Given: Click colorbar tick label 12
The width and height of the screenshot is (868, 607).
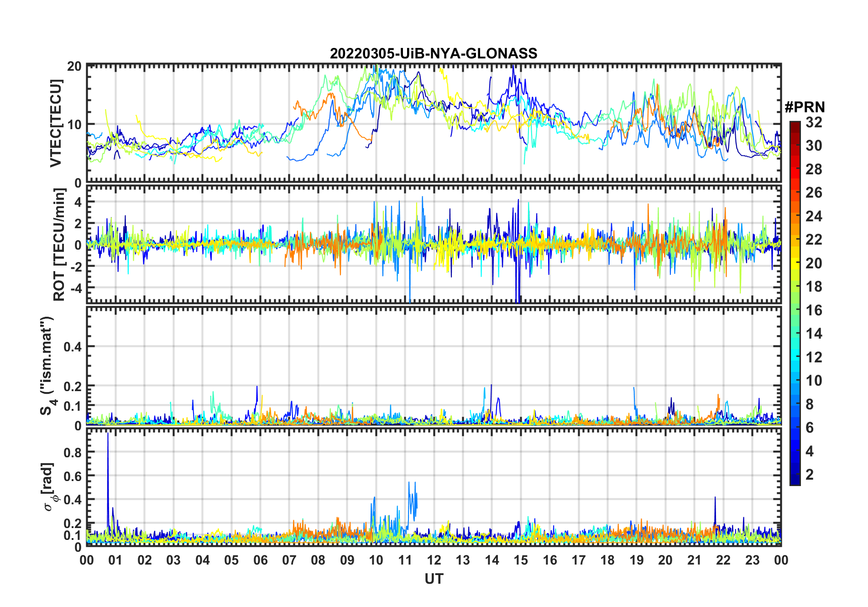Looking at the screenshot, I should 814,357.
